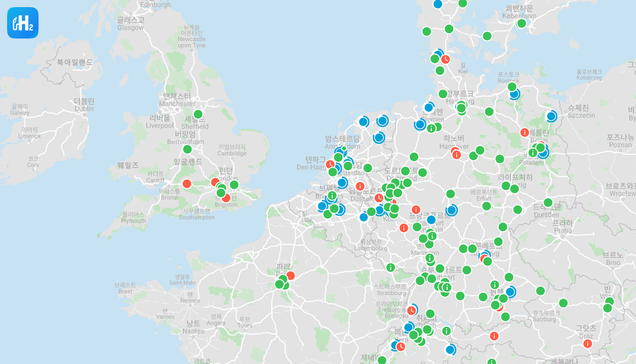Click the green marker at Copenhagen

coord(521,24)
